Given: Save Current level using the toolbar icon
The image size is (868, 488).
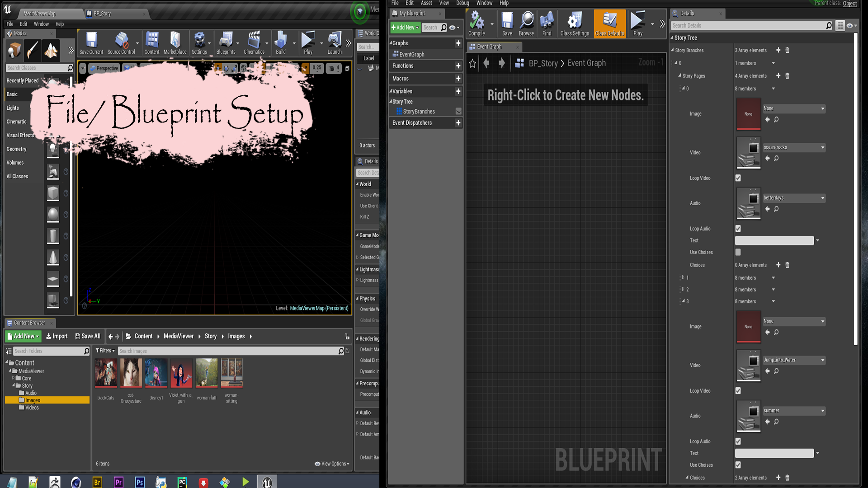Looking at the screenshot, I should 91,43.
